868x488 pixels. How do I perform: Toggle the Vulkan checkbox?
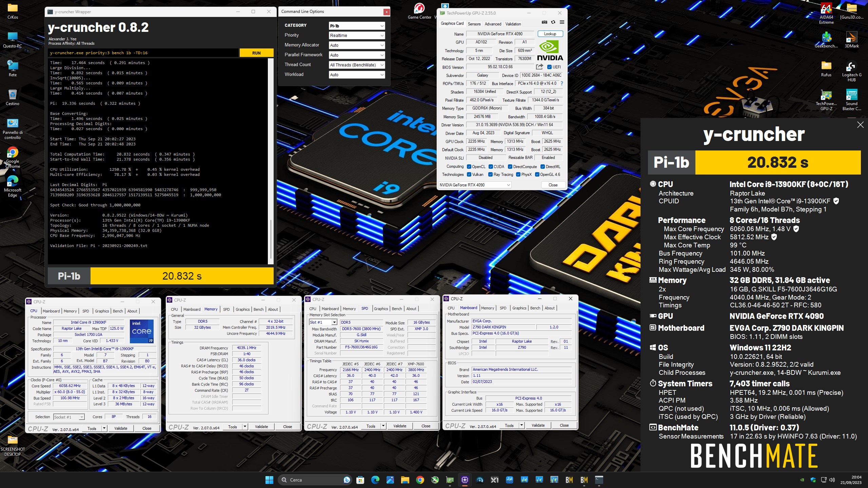(469, 175)
